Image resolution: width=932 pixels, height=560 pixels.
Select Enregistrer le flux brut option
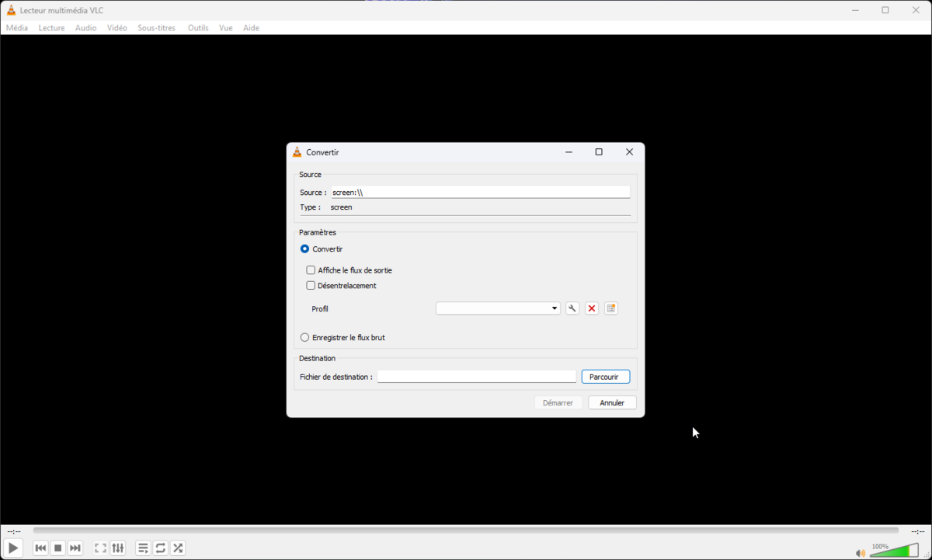(x=304, y=338)
